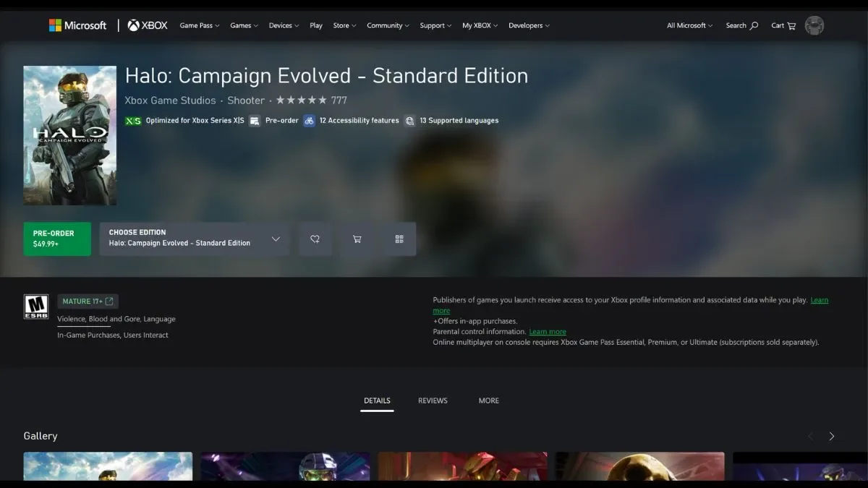Expand the Game Pass menu

200,25
